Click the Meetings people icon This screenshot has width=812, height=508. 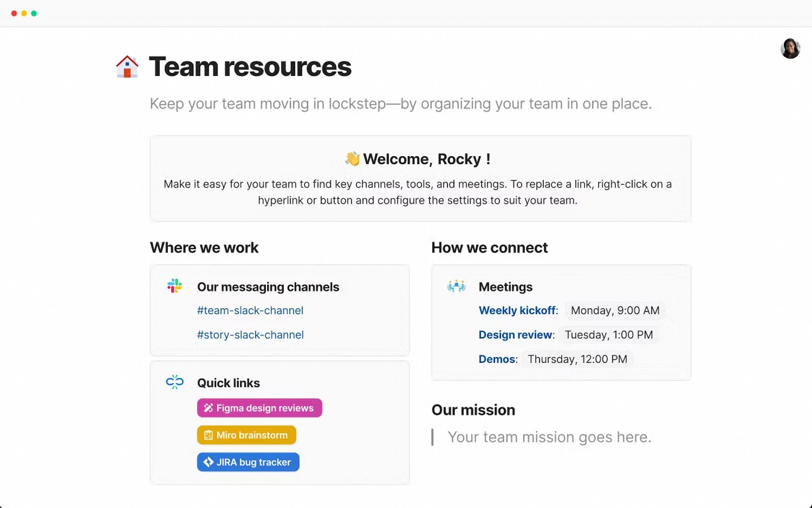[456, 286]
